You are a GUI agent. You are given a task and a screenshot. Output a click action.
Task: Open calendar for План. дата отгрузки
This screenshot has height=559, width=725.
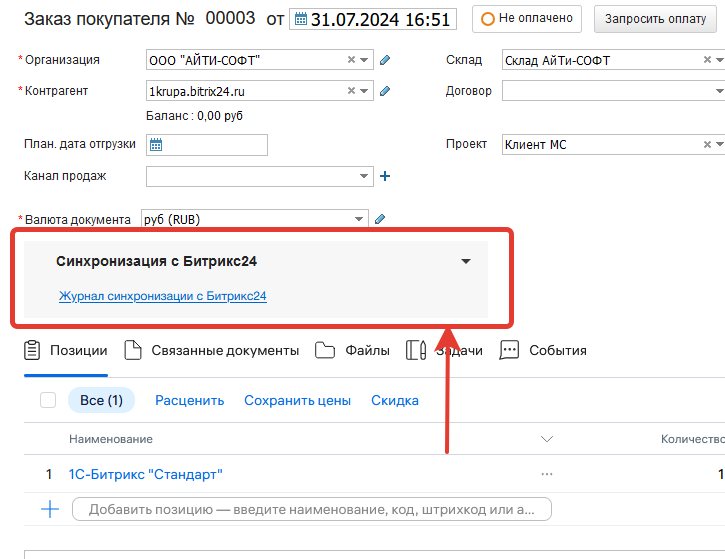pos(156,145)
